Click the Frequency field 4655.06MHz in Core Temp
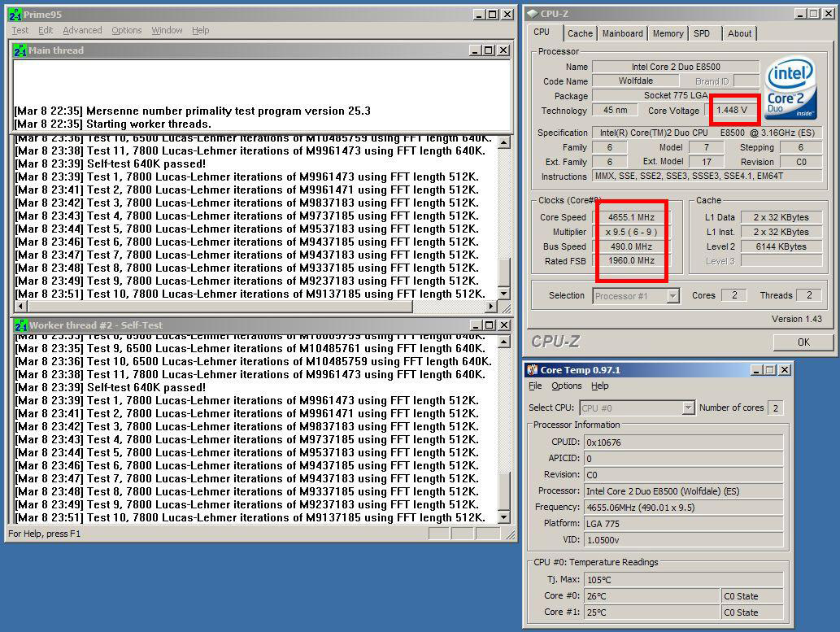The image size is (840, 632). point(684,507)
